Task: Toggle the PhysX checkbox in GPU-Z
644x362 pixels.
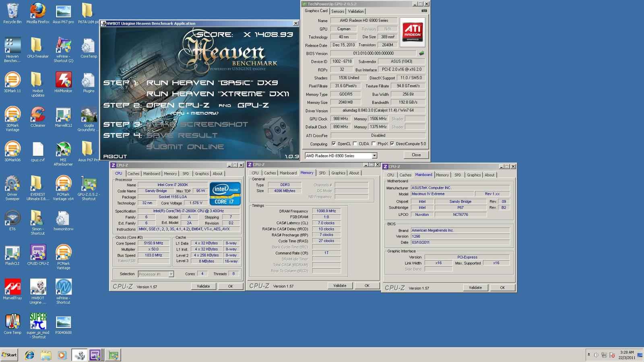Action: 374,144
